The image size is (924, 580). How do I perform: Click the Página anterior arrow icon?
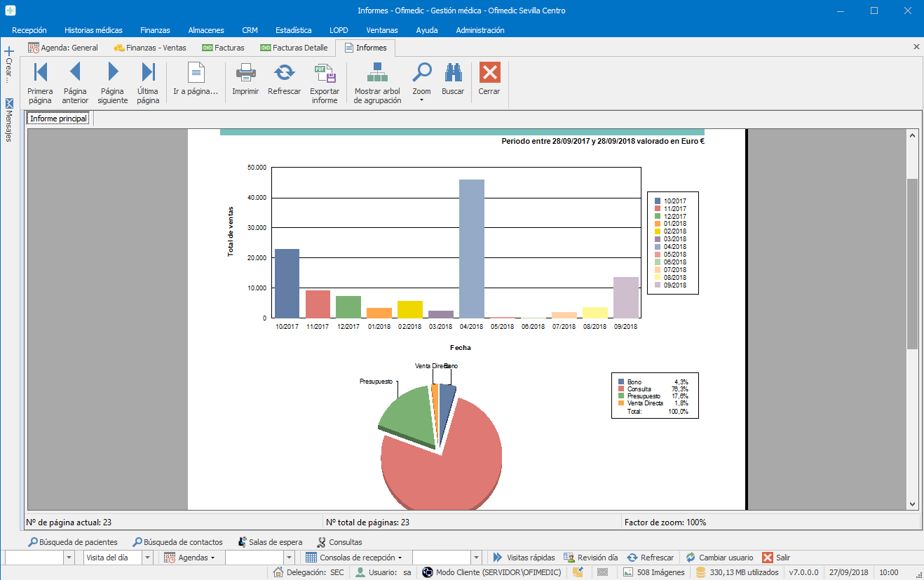pos(75,72)
